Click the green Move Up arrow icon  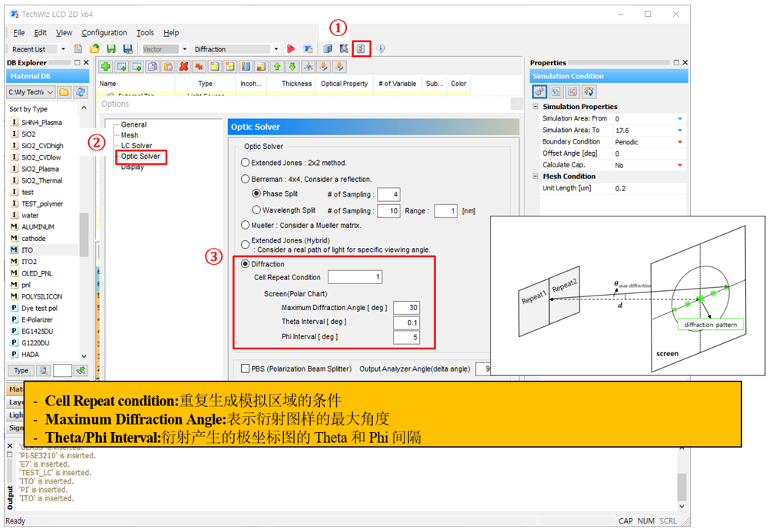coord(277,67)
